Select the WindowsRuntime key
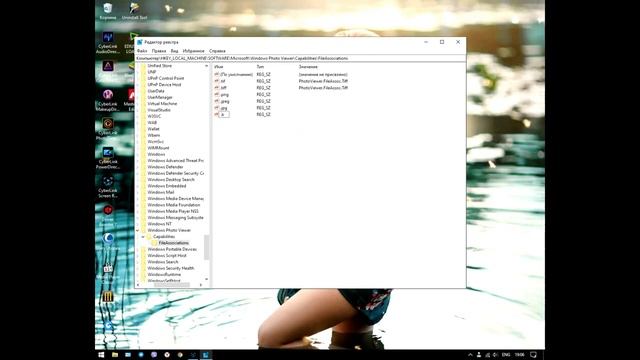Screen dimensions: 640x360 164,275
